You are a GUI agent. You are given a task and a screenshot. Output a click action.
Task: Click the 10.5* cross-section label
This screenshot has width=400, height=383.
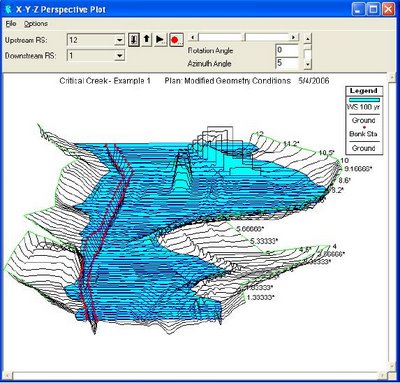tap(327, 153)
